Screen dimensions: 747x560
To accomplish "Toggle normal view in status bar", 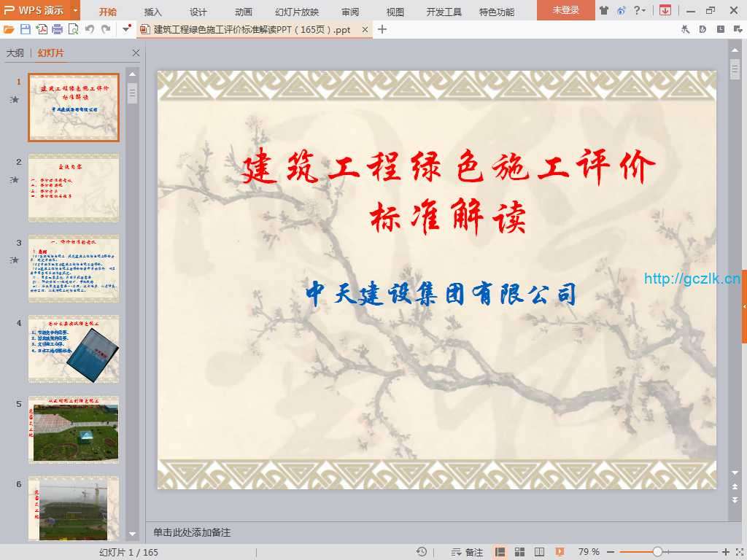I will click(500, 552).
